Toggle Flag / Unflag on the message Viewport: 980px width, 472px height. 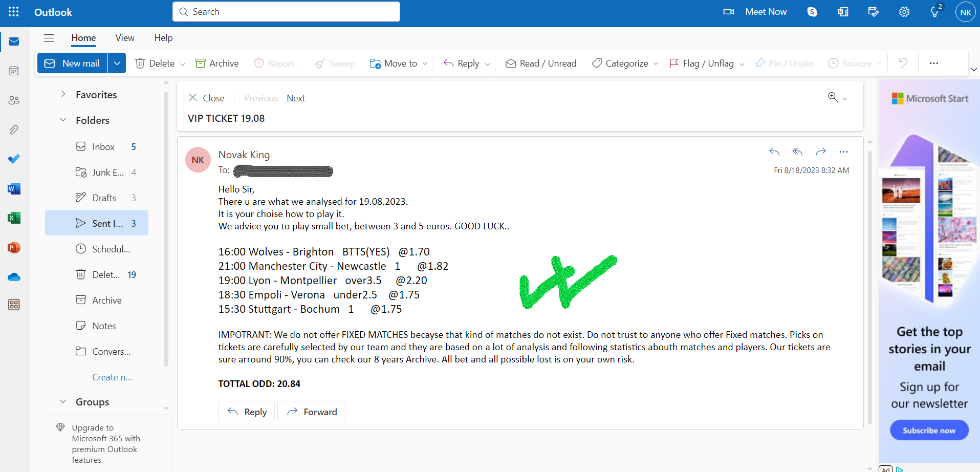click(702, 63)
